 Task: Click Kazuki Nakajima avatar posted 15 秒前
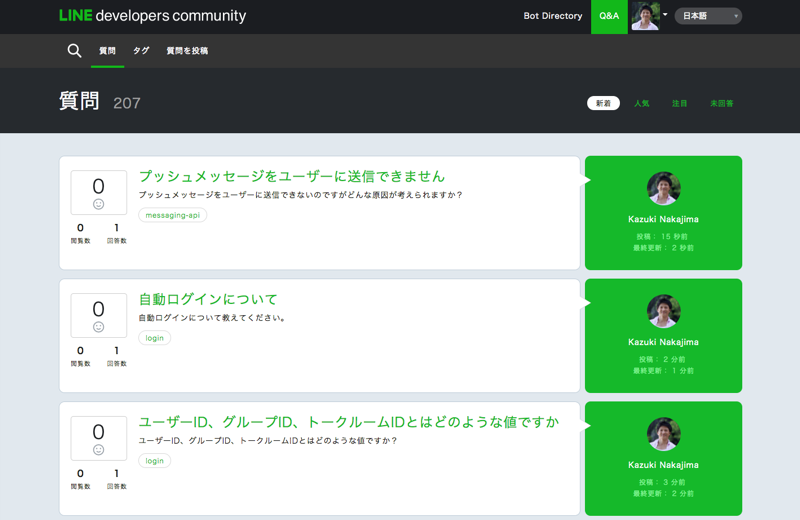tap(663, 188)
